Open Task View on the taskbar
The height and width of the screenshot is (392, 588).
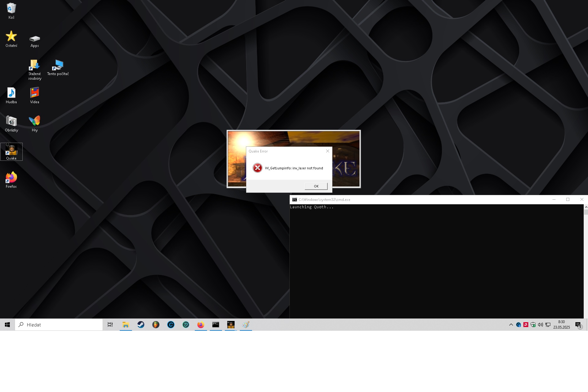pyautogui.click(x=110, y=325)
